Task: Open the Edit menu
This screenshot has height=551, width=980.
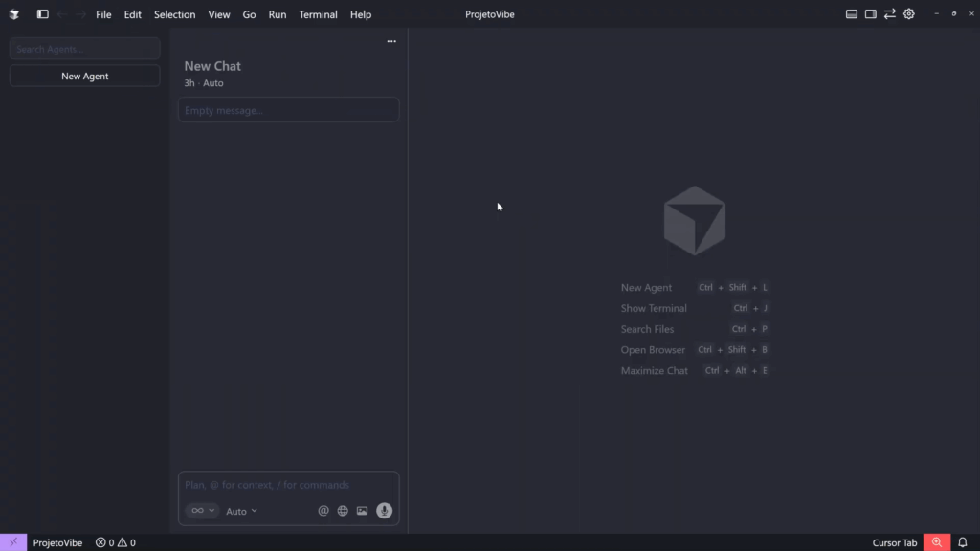Action: 132,14
